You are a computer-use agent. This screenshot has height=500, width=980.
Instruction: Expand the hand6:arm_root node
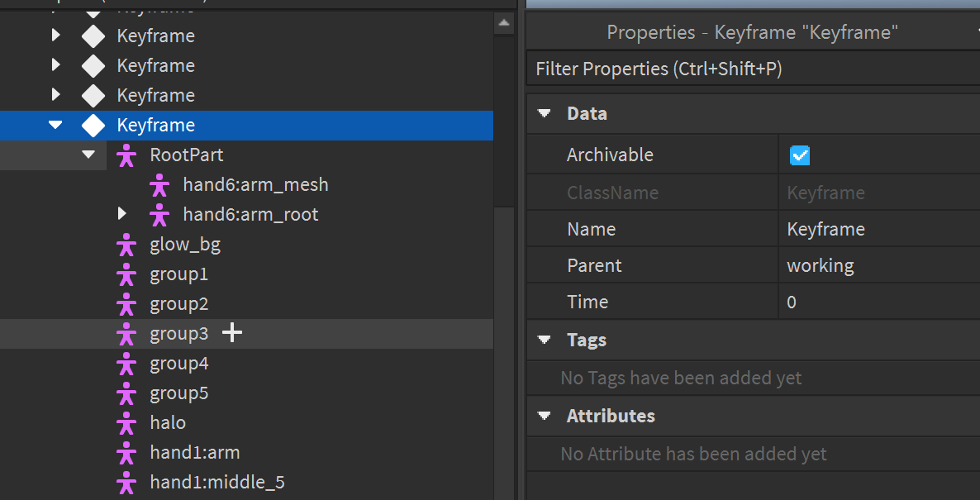click(x=122, y=214)
